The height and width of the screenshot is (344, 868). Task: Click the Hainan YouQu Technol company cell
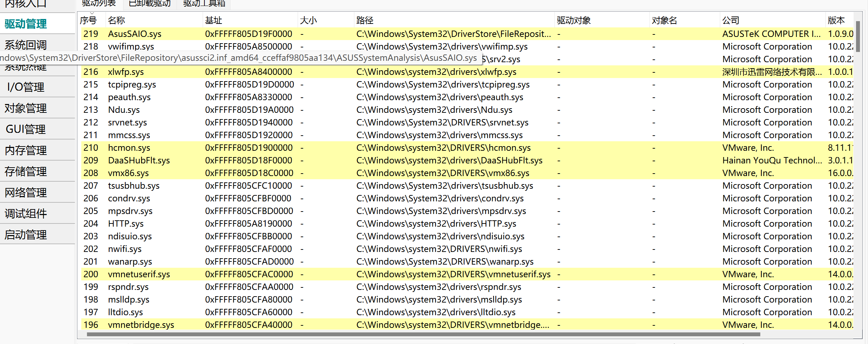(x=772, y=160)
